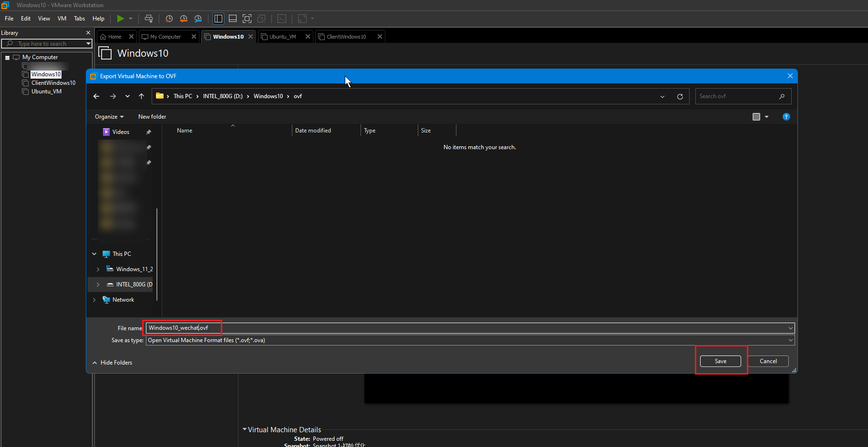Screen dimensions: 868x447
Task: Select Videos in the navigation pane
Action: 121,132
